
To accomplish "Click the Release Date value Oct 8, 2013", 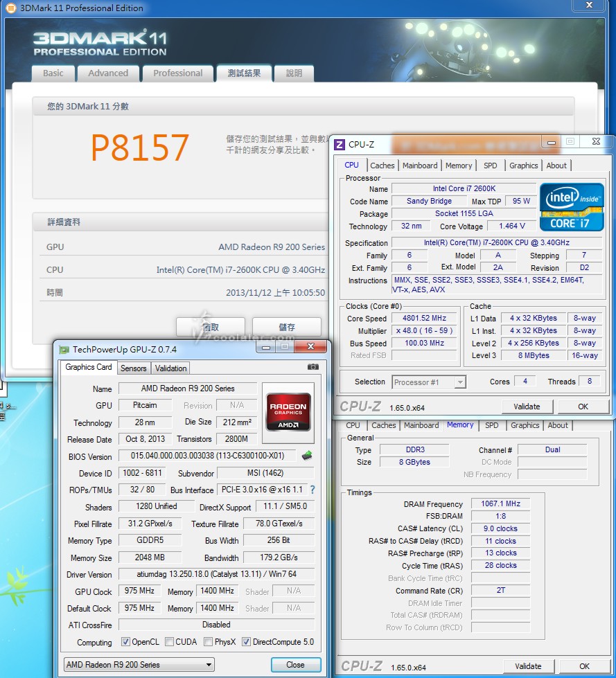I will (145, 439).
